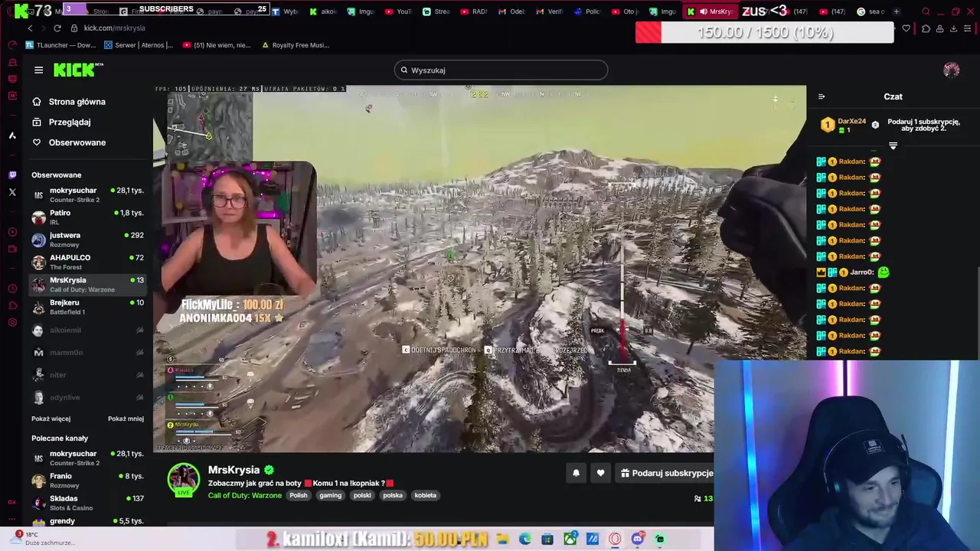Expand list with Pokaż więcej
Viewport: 980px width, 551px height.
pyautogui.click(x=51, y=419)
